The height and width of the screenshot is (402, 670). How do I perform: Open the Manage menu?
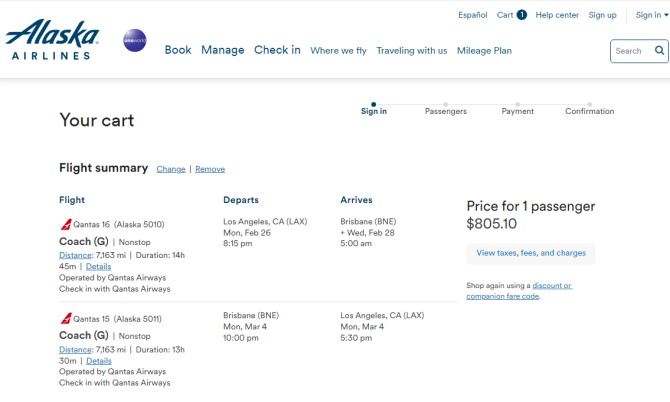coord(223,50)
